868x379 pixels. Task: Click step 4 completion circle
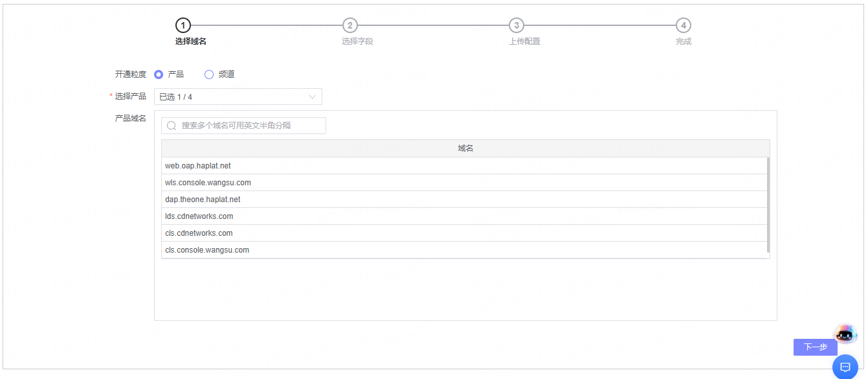tap(683, 25)
